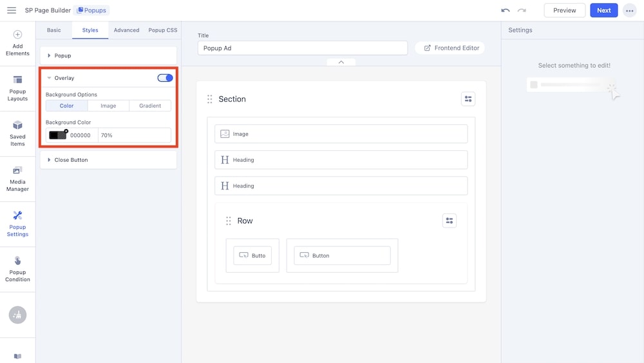
Task: Click the black background color swatch
Action: coord(57,135)
